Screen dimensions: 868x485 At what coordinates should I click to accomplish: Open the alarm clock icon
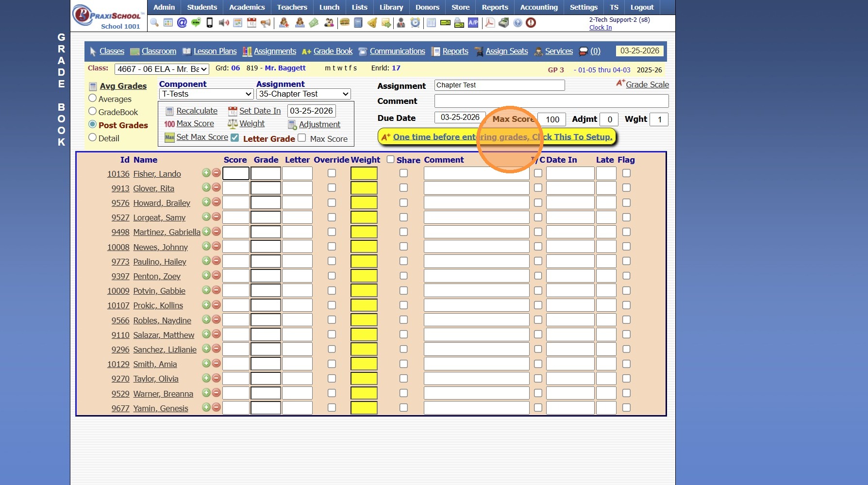415,22
